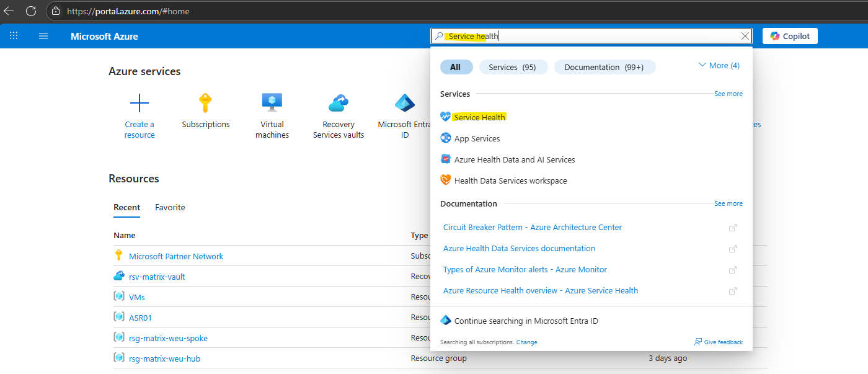Open Health Data Services workspace result
Image resolution: width=868 pixels, height=374 pixels.
[x=511, y=180]
